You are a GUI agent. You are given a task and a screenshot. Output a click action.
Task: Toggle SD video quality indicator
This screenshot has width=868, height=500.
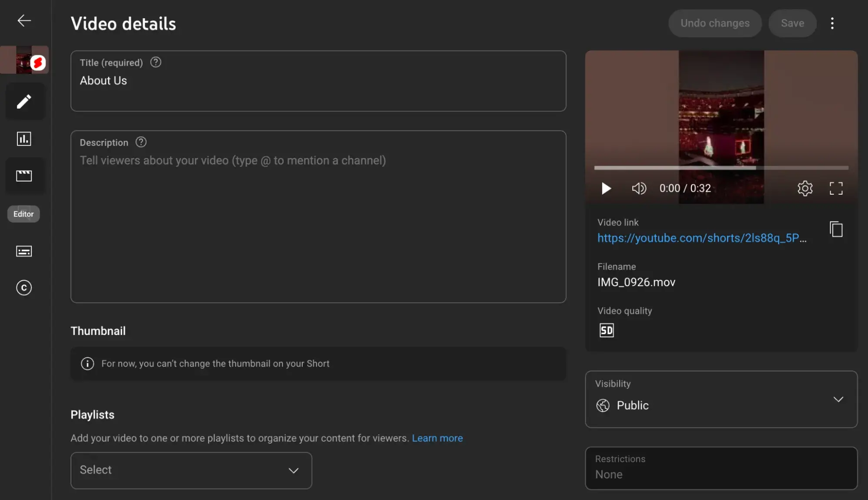[x=607, y=330]
